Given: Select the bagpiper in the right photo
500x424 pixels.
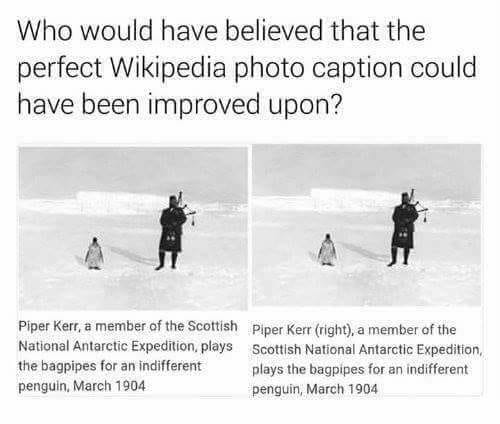Looking at the screenshot, I should tap(407, 228).
